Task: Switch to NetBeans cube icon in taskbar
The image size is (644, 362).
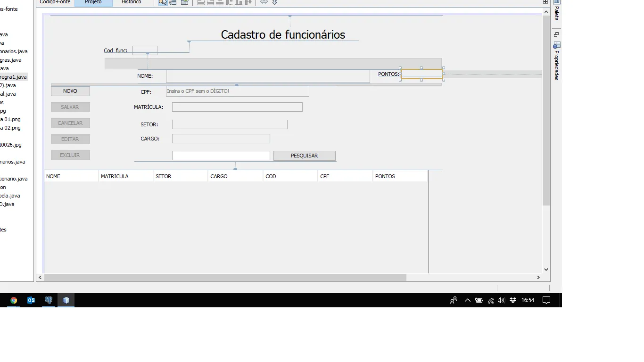Action: 66,300
